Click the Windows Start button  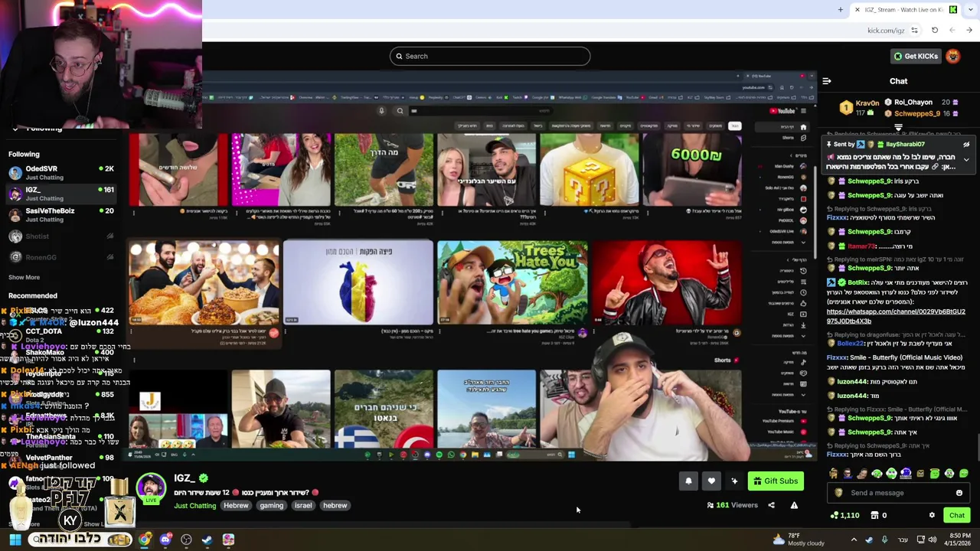point(15,540)
